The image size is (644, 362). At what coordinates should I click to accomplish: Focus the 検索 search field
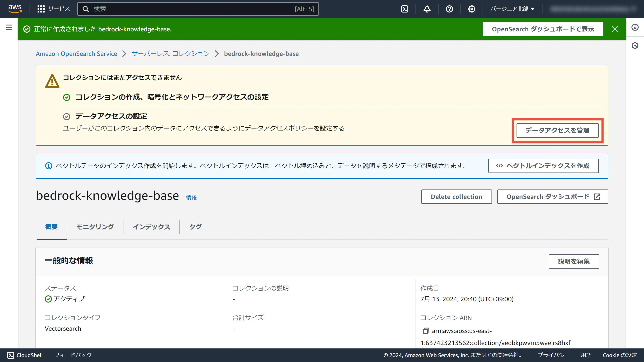coord(198,9)
